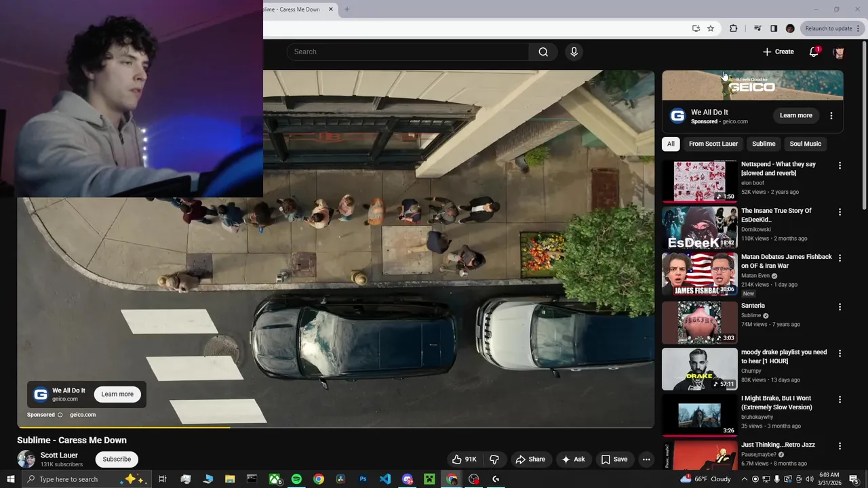
Task: Open the Santeria video thumbnail
Action: point(699,323)
